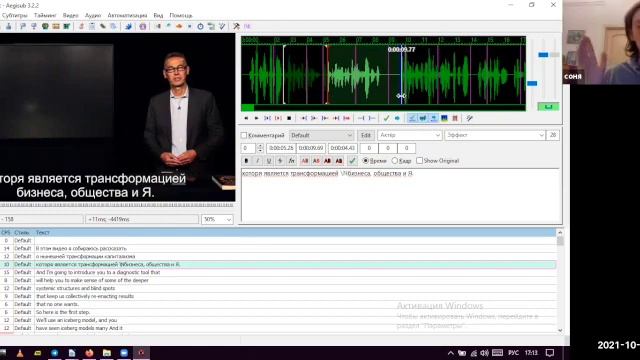Click the layer number spinner arrows
Screen dimensions: 640x360
[x=260, y=148]
